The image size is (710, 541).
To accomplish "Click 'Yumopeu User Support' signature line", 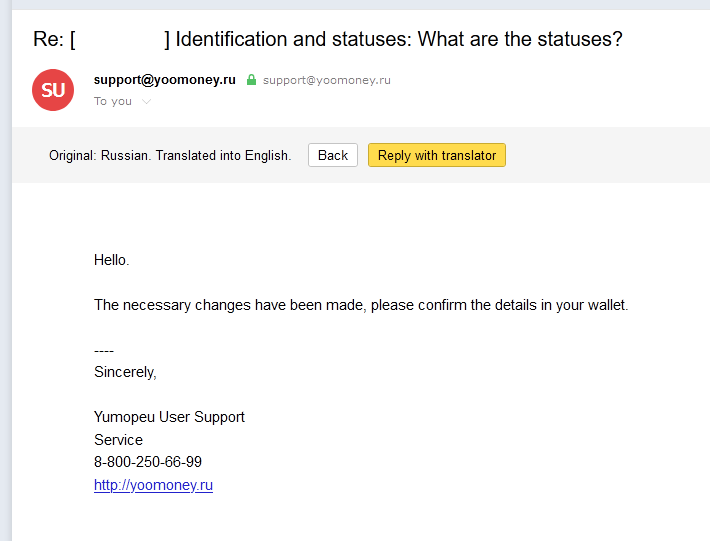I will (x=169, y=417).
